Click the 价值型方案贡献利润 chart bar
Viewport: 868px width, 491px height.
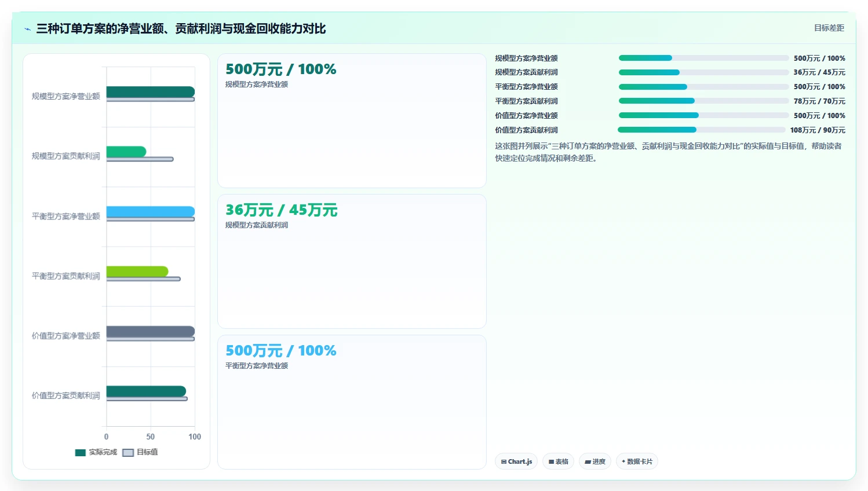point(146,391)
